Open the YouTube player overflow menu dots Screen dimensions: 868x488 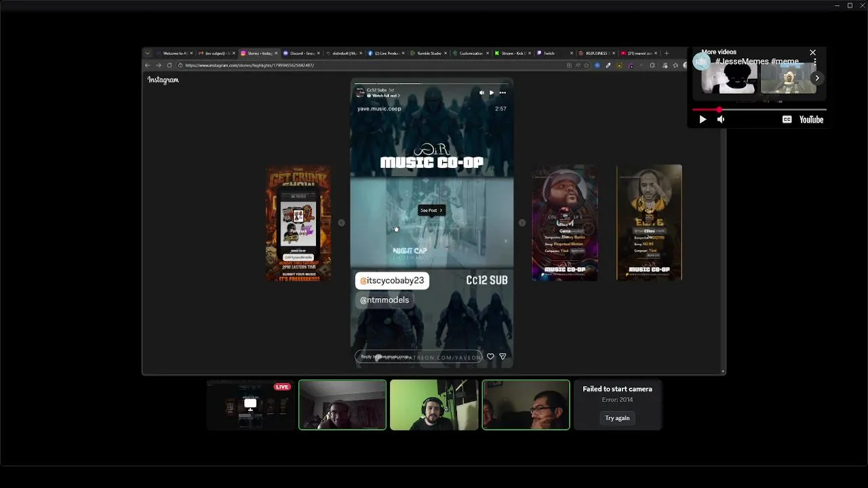tap(815, 62)
